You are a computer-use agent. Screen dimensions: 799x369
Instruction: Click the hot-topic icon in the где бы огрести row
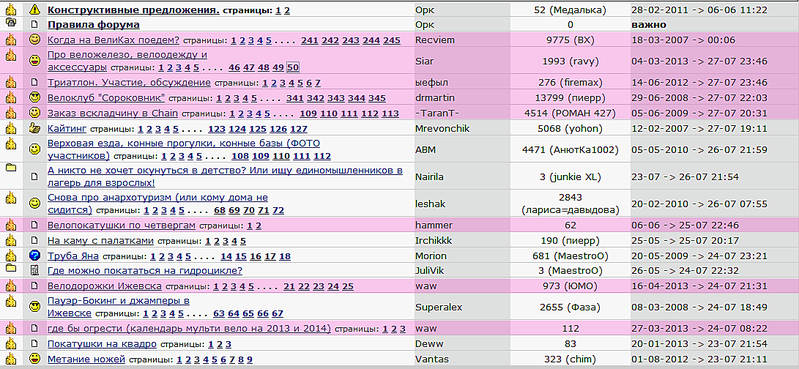pyautogui.click(x=10, y=327)
